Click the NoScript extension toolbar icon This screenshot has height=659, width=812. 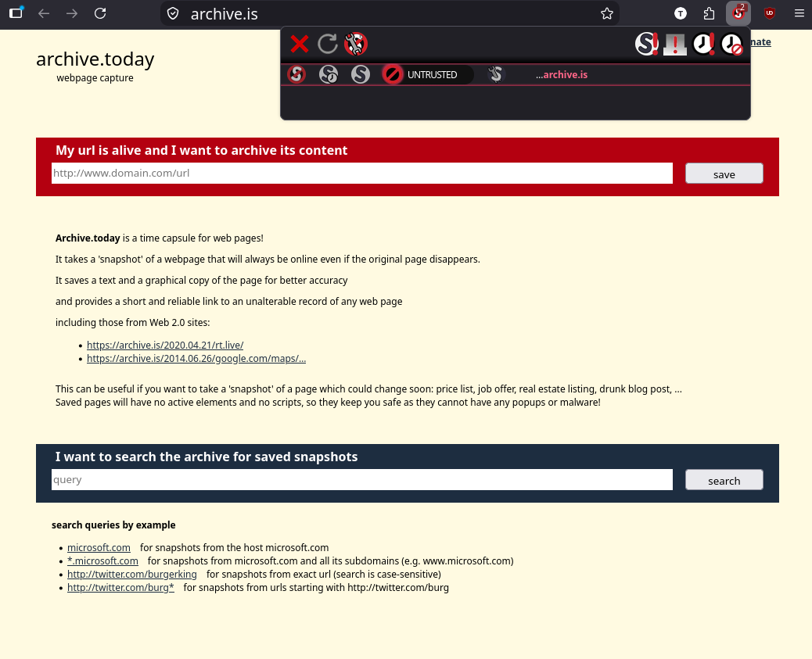[738, 13]
